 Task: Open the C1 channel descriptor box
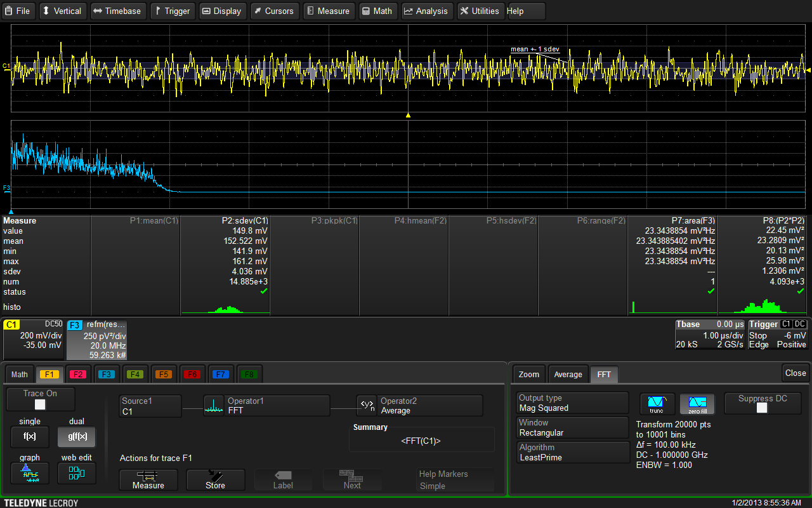34,339
